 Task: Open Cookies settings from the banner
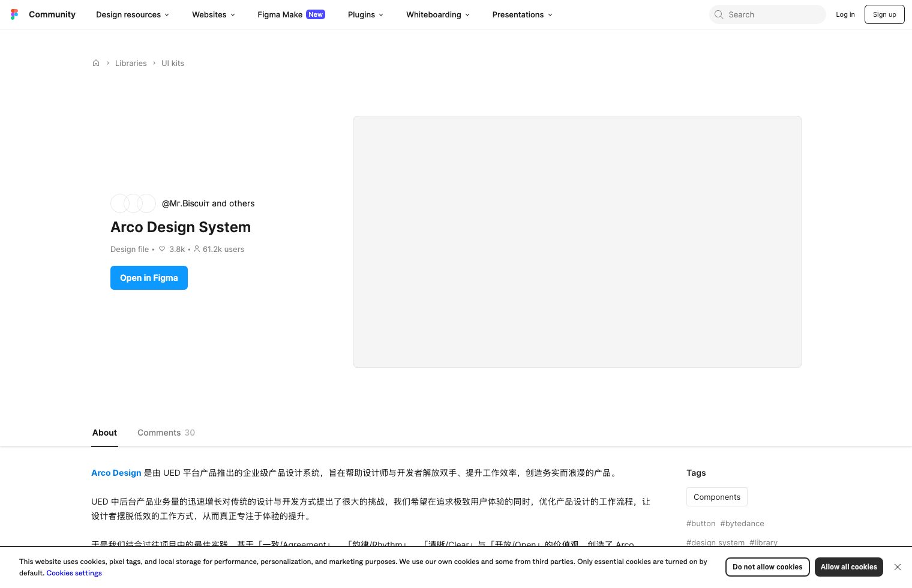click(74, 573)
